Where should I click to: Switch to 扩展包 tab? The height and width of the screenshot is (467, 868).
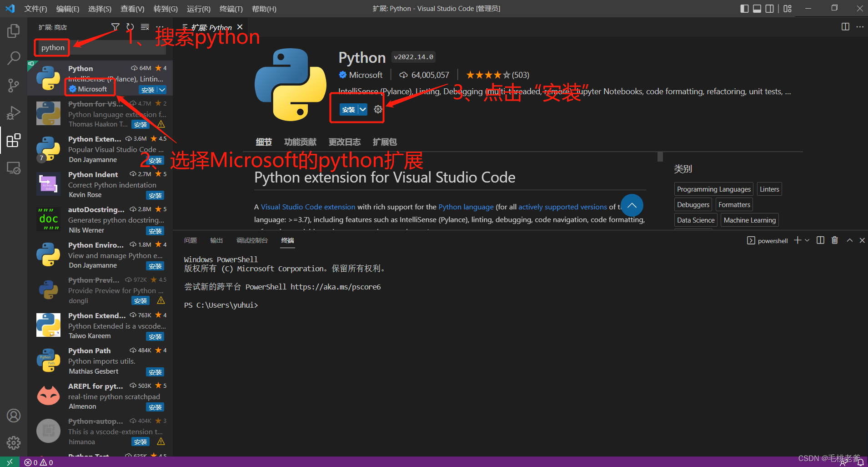pos(385,142)
